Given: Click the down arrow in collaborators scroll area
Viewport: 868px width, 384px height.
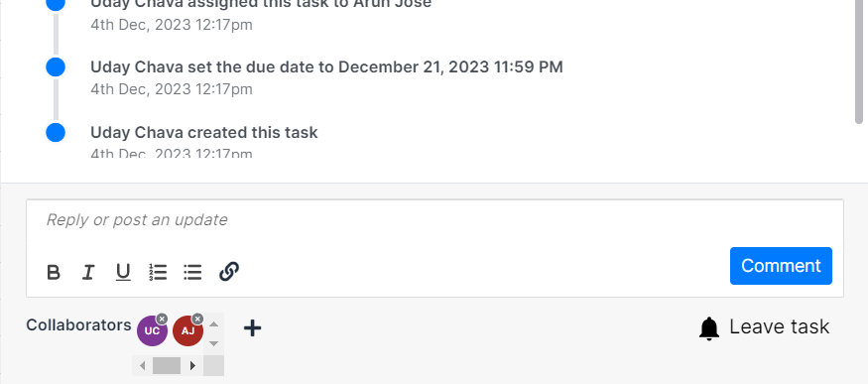Looking at the screenshot, I should pyautogui.click(x=213, y=343).
